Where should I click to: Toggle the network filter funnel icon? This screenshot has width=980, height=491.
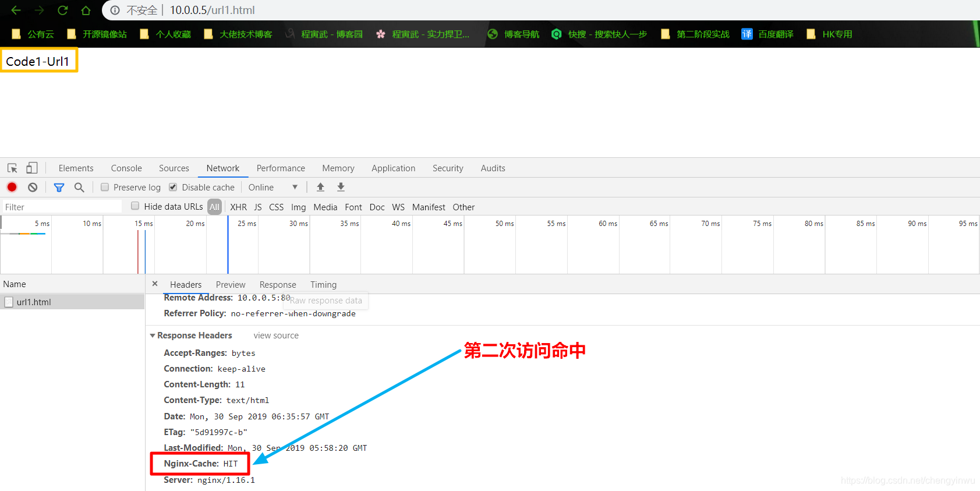59,188
